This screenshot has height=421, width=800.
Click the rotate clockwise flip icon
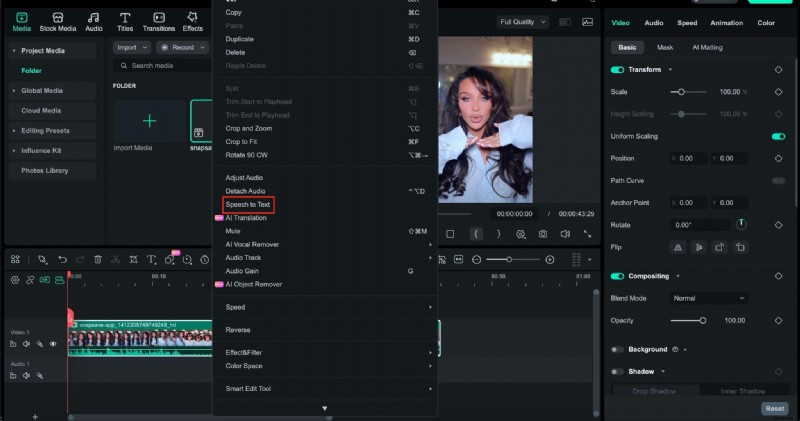tap(719, 247)
